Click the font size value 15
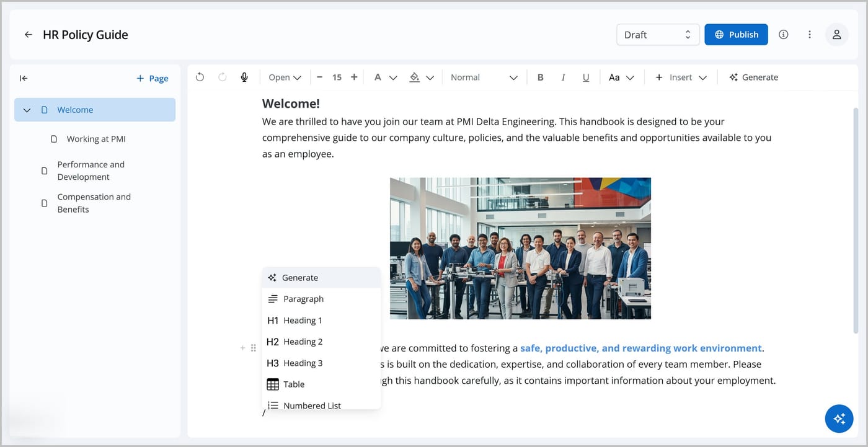The height and width of the screenshot is (447, 868). pos(337,77)
